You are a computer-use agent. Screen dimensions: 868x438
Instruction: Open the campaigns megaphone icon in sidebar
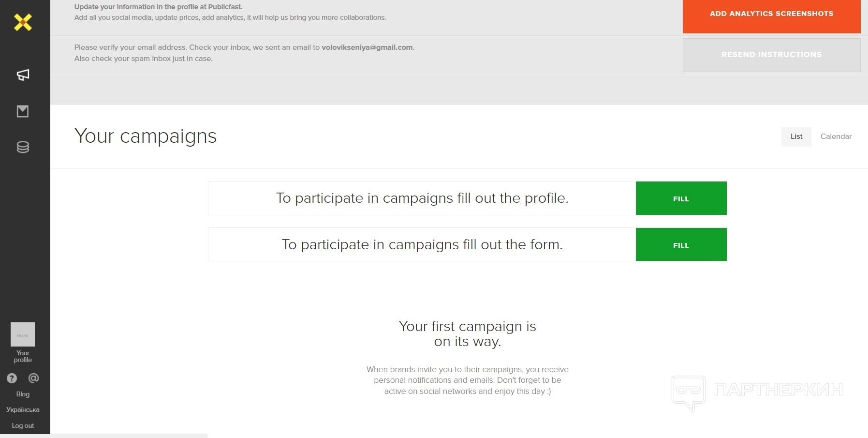coord(23,75)
